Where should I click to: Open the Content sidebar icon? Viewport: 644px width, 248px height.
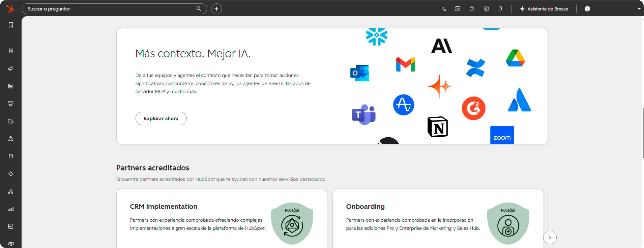click(11, 86)
